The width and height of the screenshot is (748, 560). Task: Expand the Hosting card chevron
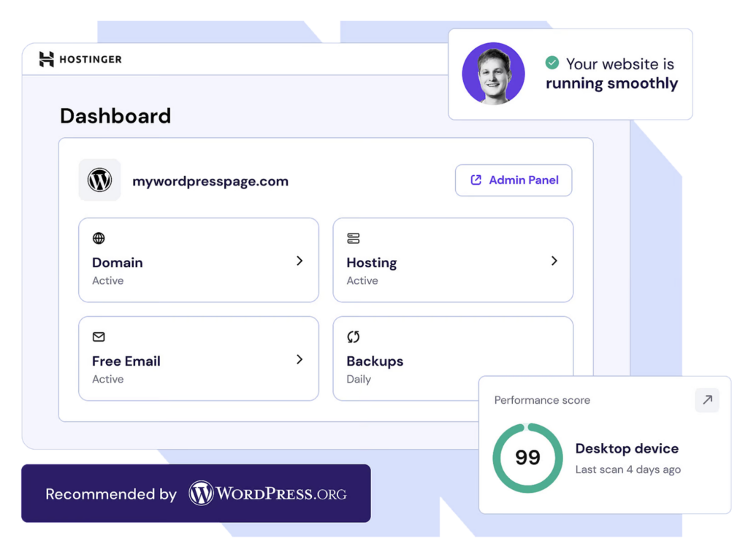coord(554,261)
